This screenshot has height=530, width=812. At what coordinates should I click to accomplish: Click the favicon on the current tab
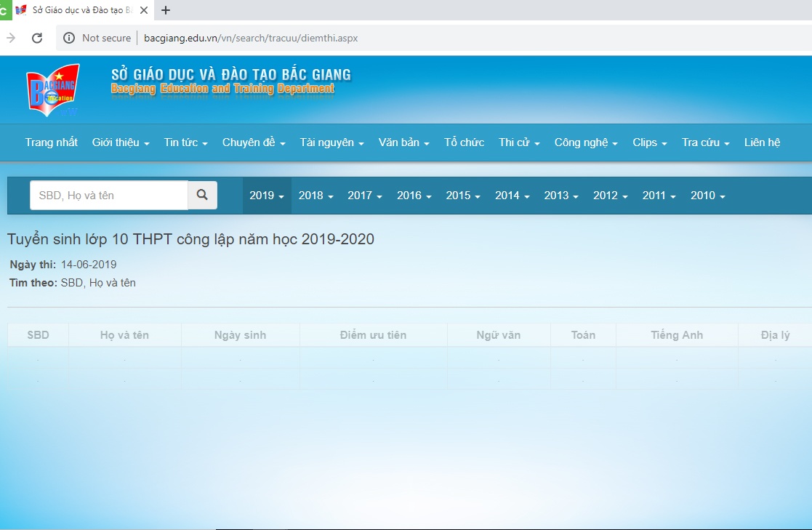21,10
